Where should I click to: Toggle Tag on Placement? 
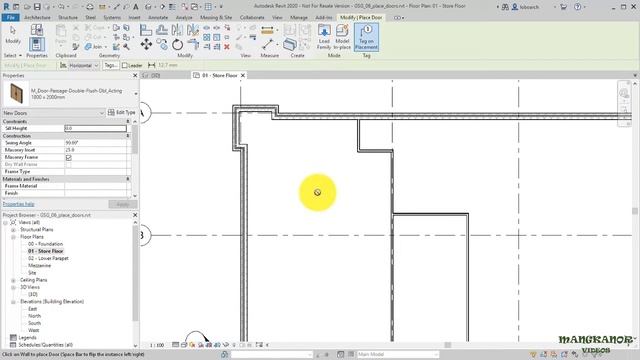pyautogui.click(x=366, y=37)
